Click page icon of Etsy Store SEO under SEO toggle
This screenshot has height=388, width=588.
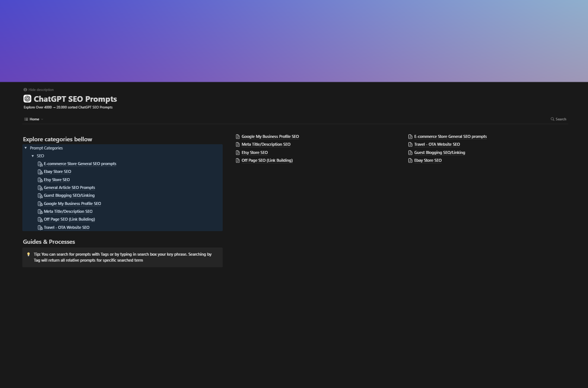[40, 180]
